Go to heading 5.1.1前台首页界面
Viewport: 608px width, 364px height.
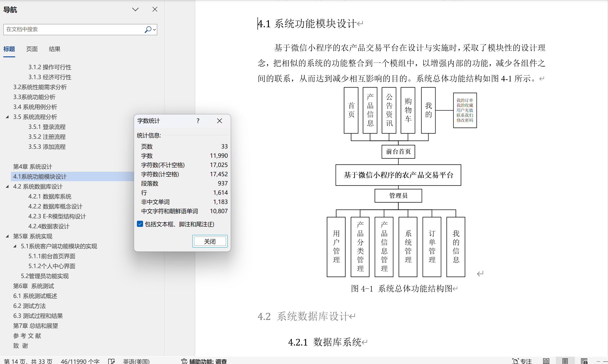pyautogui.click(x=52, y=256)
